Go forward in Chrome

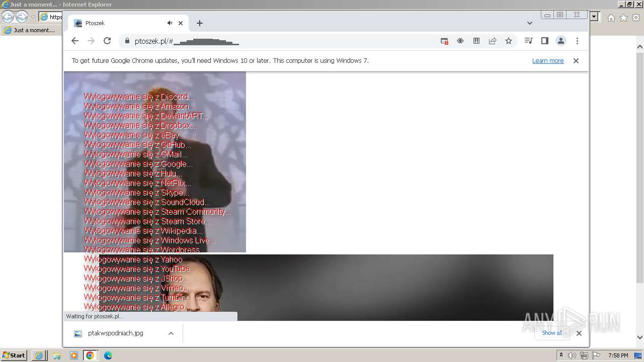(x=91, y=41)
